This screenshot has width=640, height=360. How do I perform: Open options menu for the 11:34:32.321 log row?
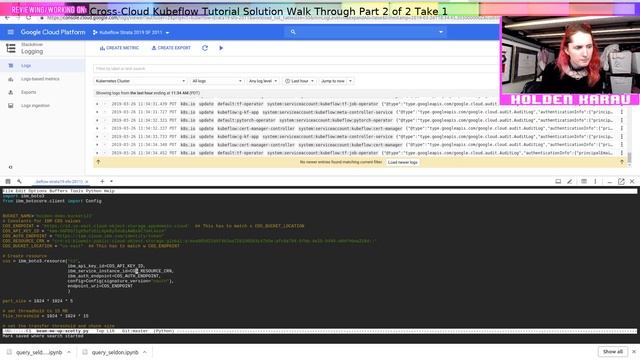(x=622, y=120)
